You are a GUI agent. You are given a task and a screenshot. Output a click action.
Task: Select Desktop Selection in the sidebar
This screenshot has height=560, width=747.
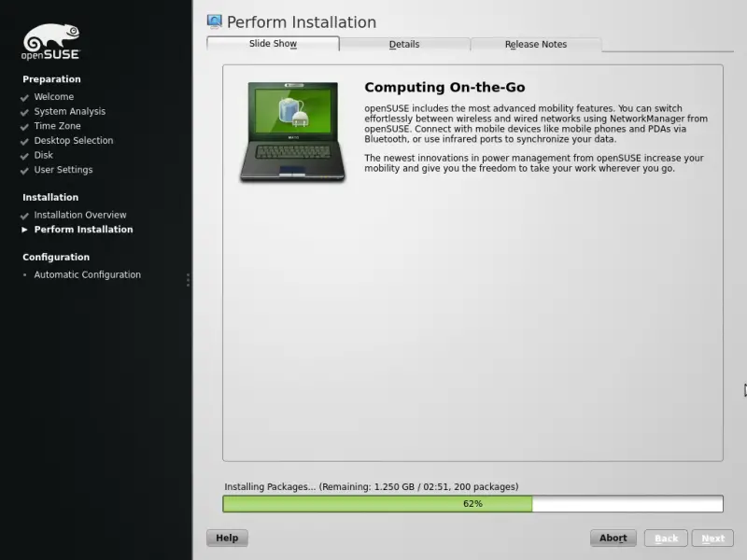tap(74, 141)
